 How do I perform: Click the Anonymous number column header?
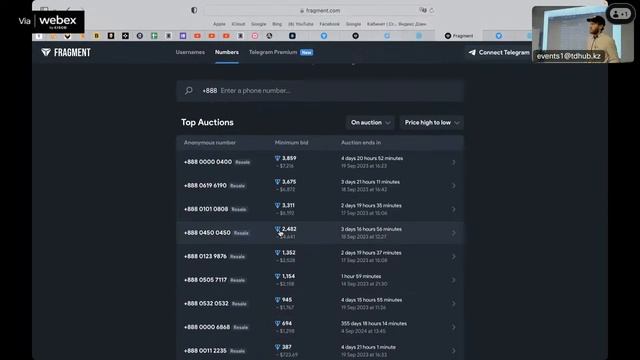click(x=210, y=143)
